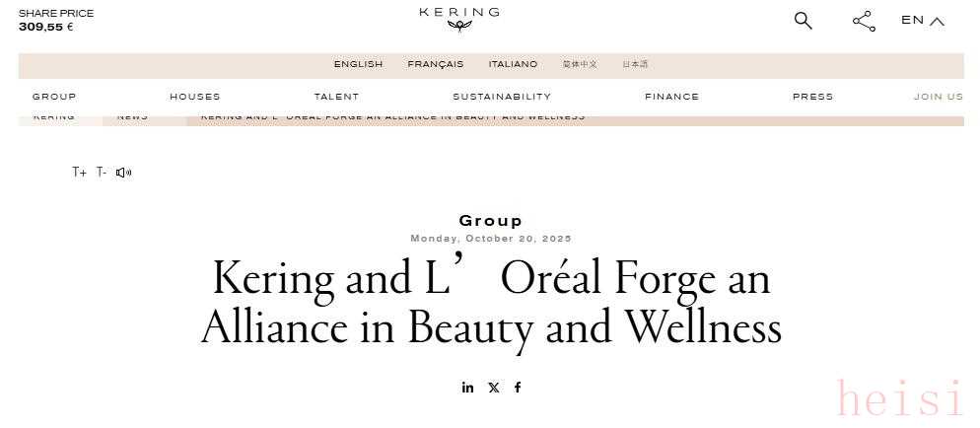Viewport: 980px width, 428px height.
Task: Switch language to Français
Action: 436,65
